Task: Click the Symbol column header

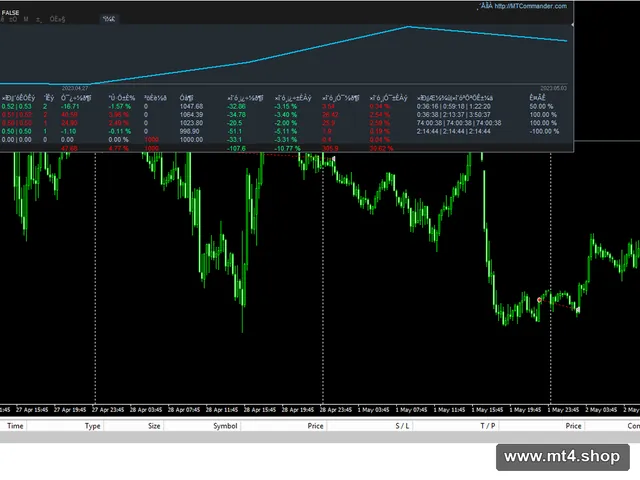Action: (x=225, y=426)
